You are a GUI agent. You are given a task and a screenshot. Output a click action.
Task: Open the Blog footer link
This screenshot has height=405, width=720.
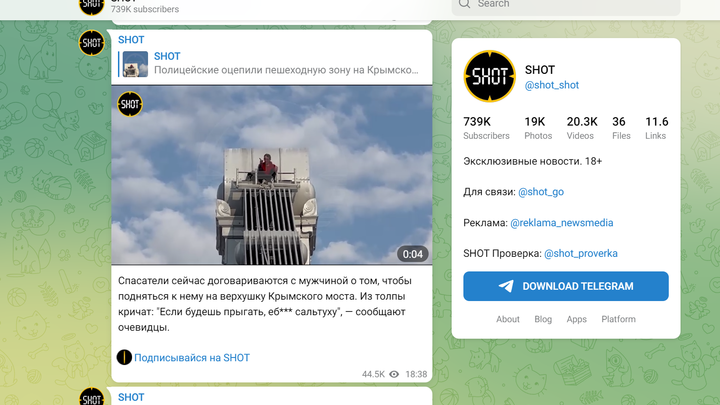coord(543,319)
